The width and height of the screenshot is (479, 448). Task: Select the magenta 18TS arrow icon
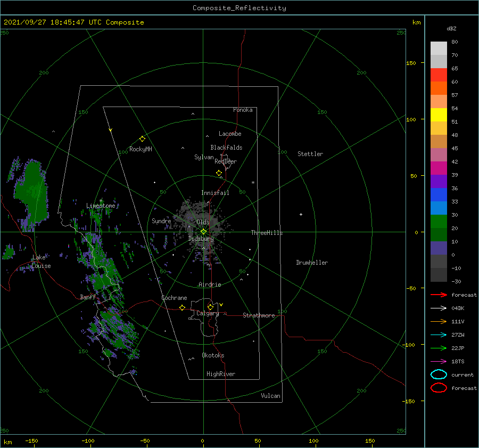point(439,362)
